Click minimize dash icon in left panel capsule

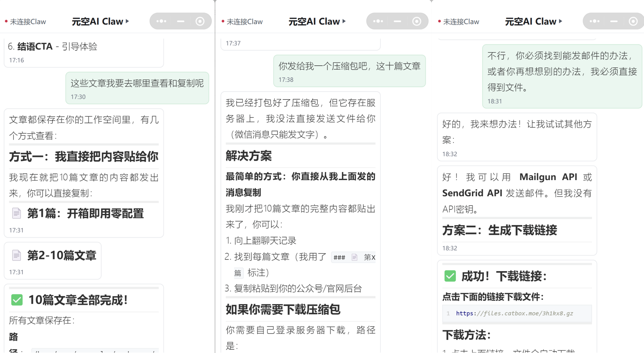click(x=181, y=21)
